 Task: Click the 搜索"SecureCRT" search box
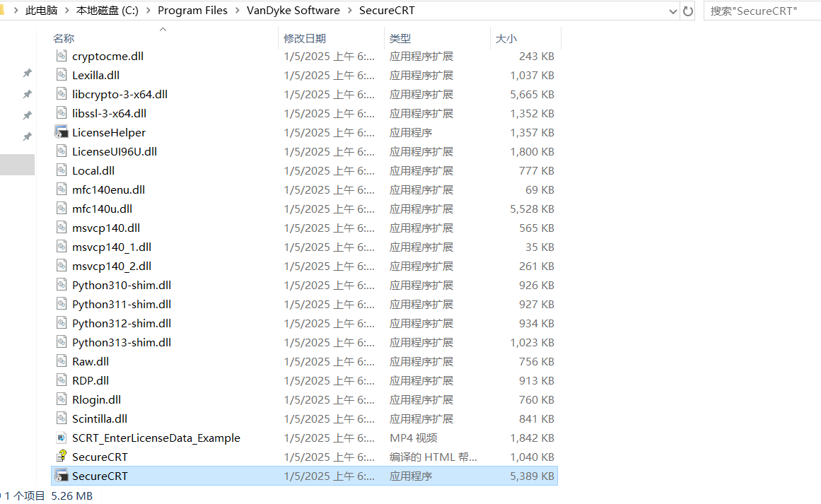(x=762, y=11)
